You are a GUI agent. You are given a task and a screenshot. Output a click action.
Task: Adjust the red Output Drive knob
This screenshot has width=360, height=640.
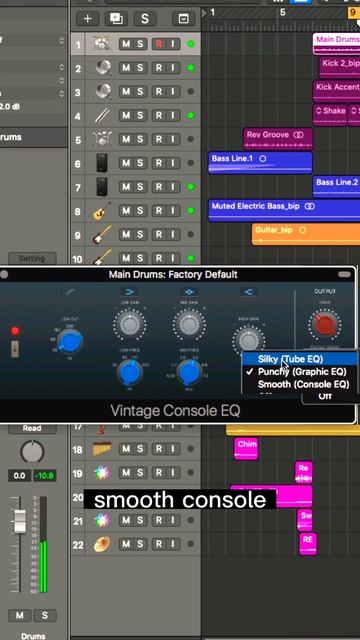click(x=324, y=325)
